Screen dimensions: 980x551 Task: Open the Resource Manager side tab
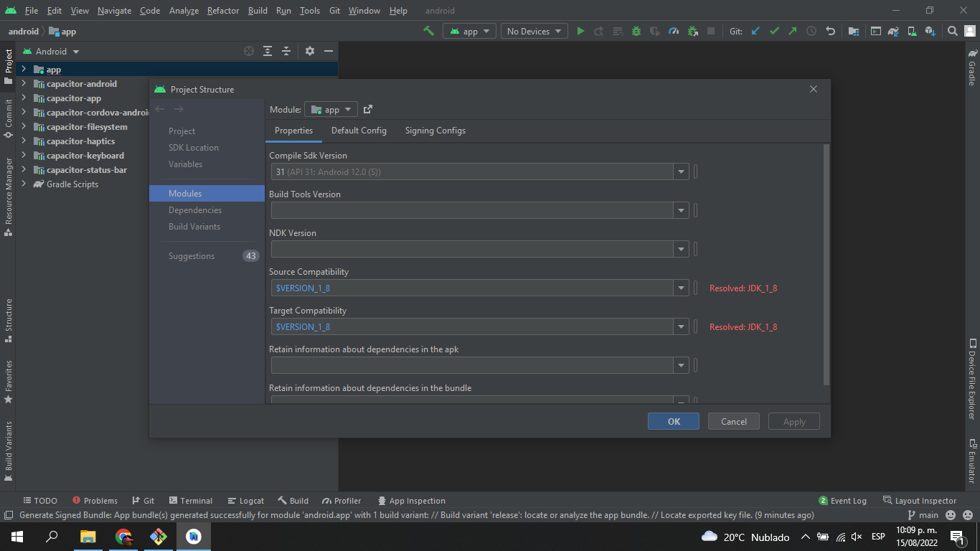[8, 197]
